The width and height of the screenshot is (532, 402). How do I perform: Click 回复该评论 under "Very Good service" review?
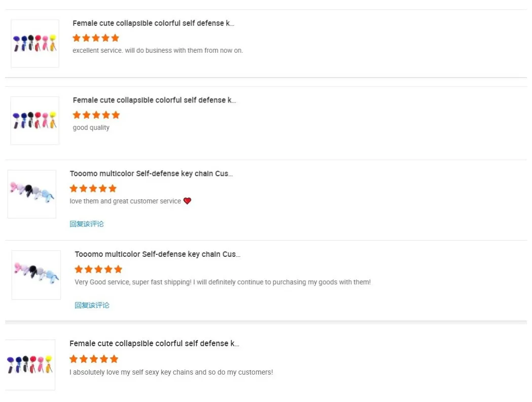[x=92, y=305]
